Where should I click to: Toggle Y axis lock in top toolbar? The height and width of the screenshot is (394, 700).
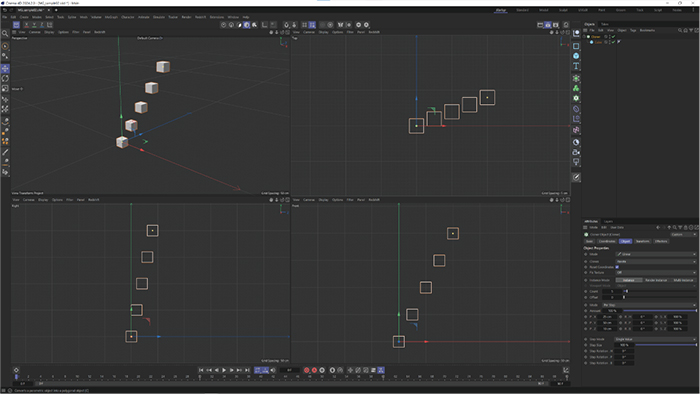point(34,25)
